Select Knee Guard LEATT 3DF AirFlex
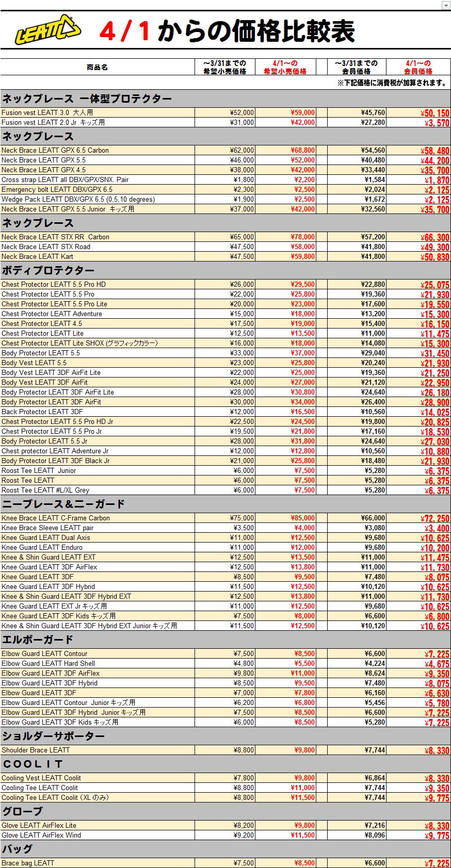 [50, 567]
